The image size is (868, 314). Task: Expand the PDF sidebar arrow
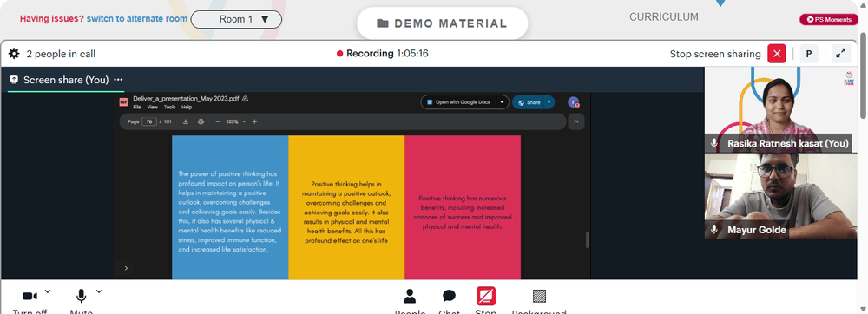126,268
